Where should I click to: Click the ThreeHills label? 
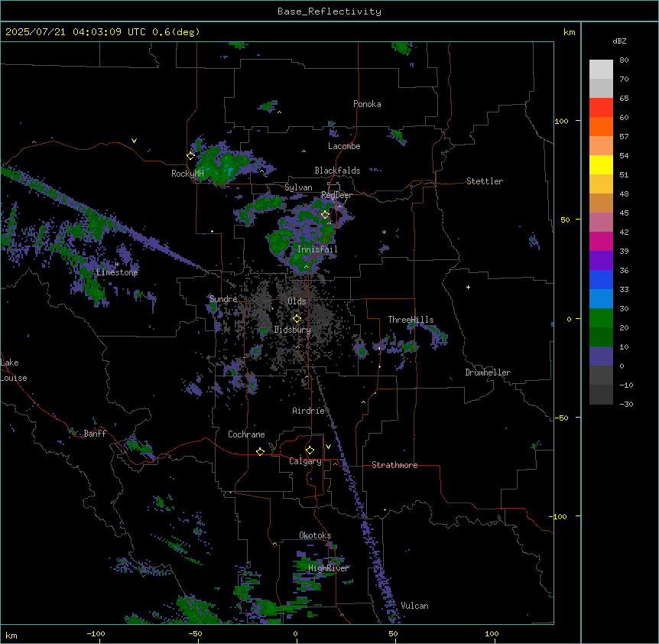coord(411,320)
